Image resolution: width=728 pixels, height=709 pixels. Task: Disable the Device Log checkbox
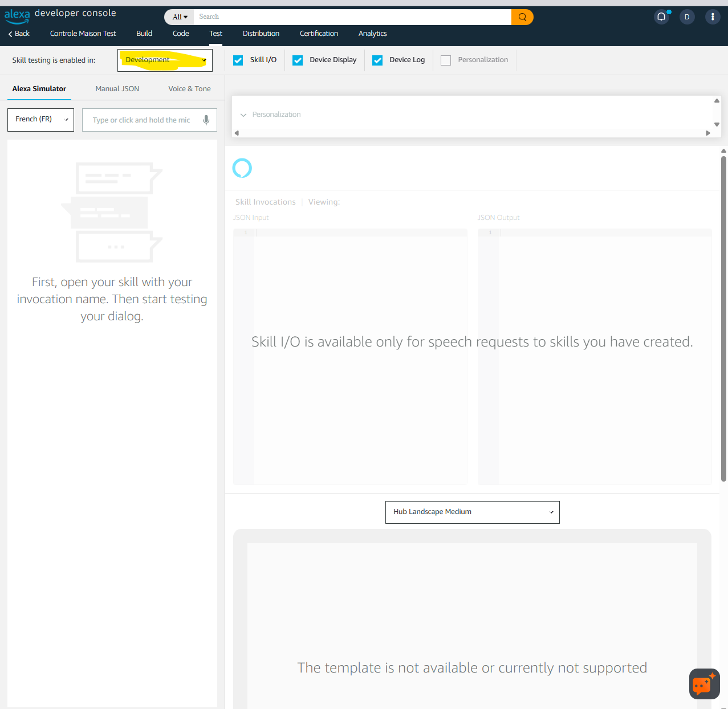coord(377,60)
